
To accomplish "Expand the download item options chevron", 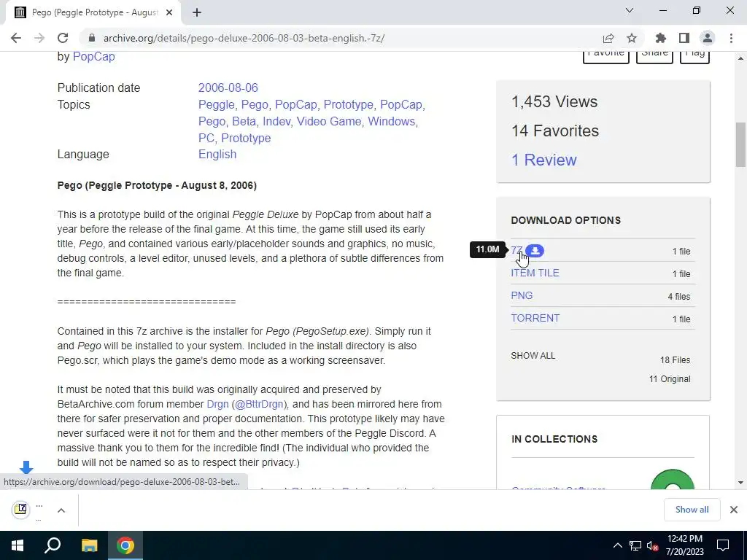I will tap(61, 510).
